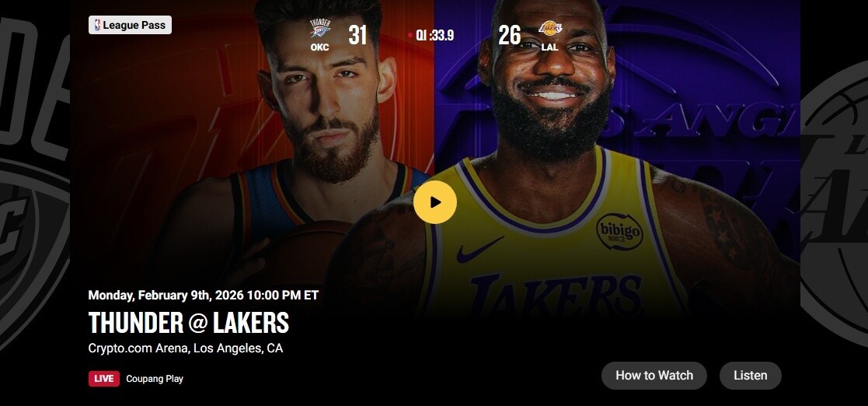The height and width of the screenshot is (406, 868).
Task: Click the THUNDER @ LAKERS title
Action: pyautogui.click(x=189, y=323)
